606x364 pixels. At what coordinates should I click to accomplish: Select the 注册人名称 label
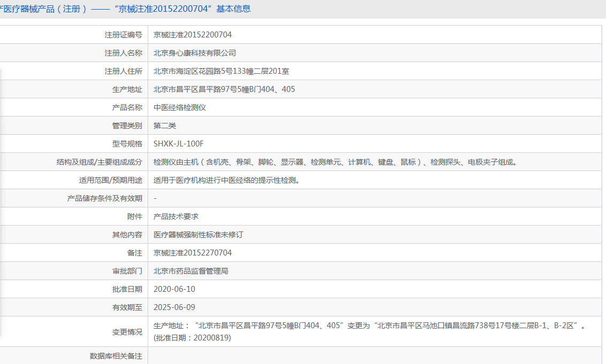pyautogui.click(x=124, y=53)
